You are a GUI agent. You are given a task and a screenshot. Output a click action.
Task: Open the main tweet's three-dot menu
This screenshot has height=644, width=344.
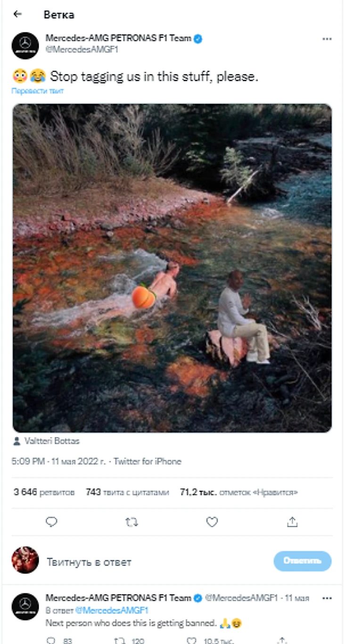click(x=327, y=39)
